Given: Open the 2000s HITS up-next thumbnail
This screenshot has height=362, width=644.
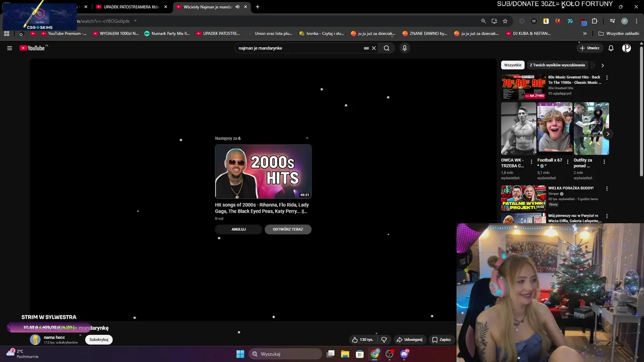Looking at the screenshot, I should click(263, 171).
